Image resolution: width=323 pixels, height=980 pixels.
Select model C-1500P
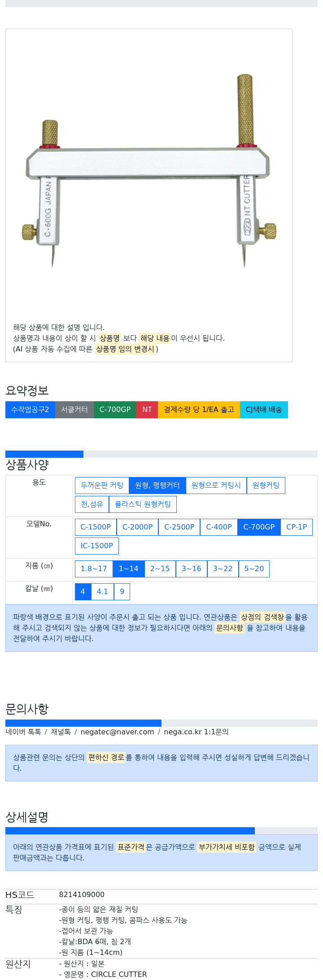[x=96, y=527]
